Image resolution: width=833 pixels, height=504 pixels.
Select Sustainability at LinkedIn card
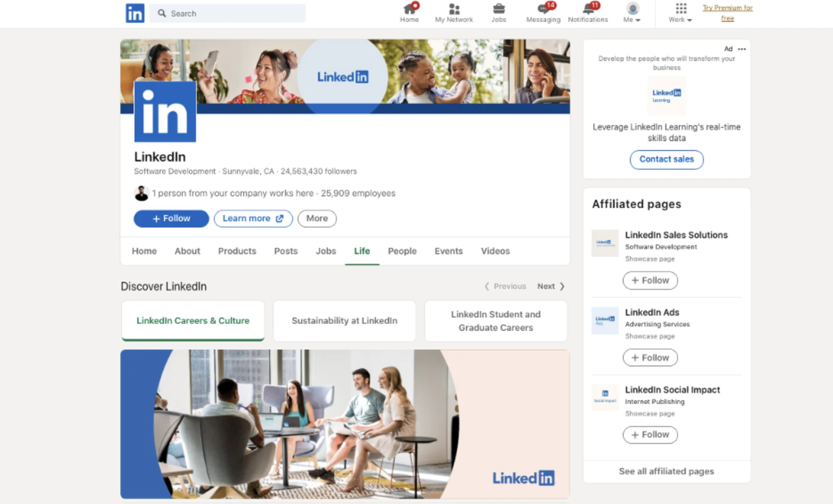coord(344,321)
